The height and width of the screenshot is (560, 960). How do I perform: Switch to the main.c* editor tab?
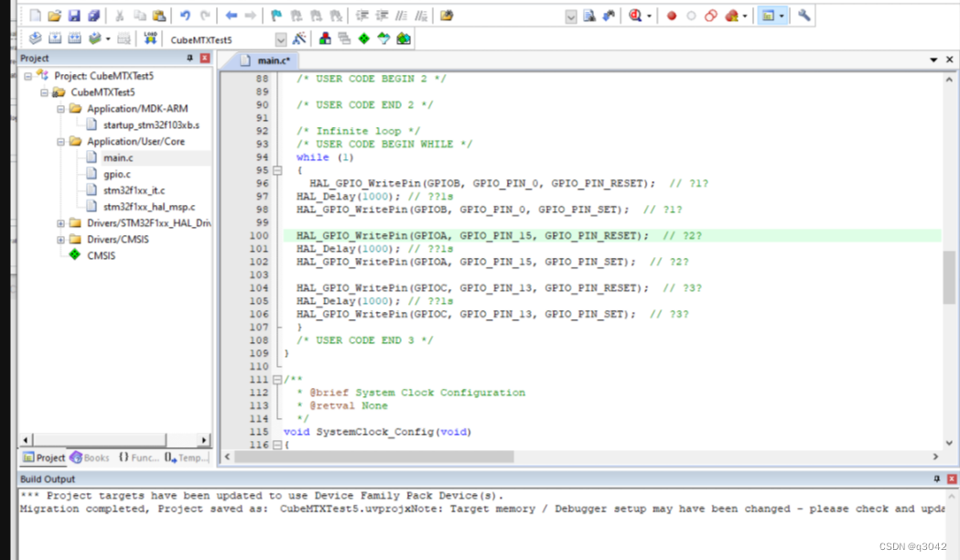point(266,60)
